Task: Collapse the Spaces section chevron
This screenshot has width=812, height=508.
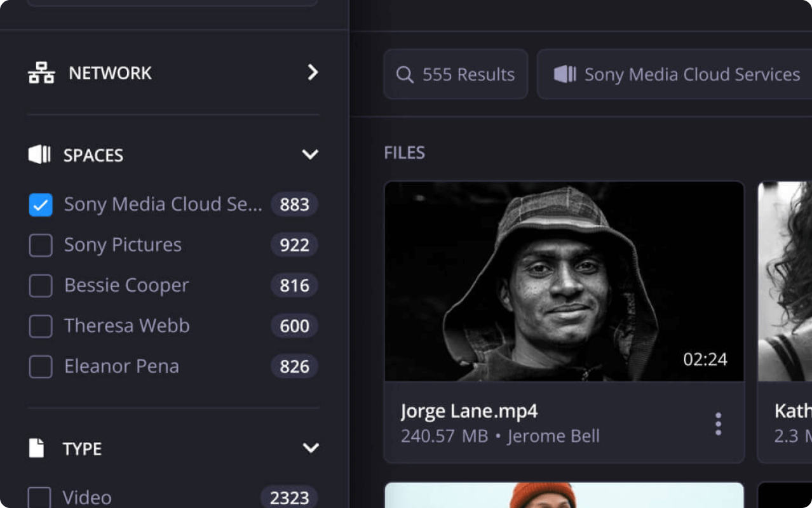Action: pos(310,154)
